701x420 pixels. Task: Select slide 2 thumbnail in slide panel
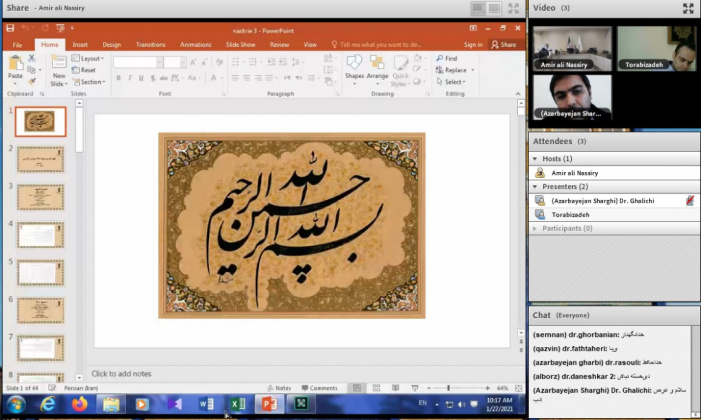click(x=40, y=159)
